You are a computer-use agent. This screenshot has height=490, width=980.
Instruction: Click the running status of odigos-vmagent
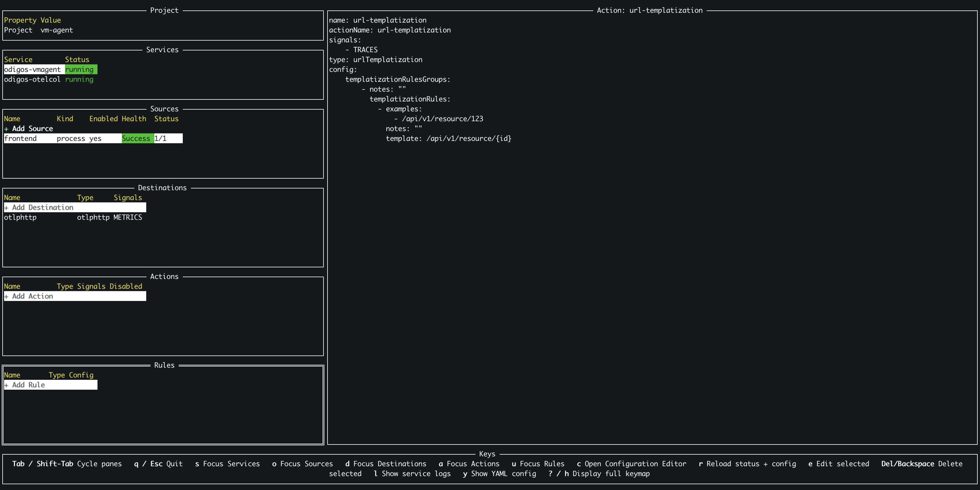tap(79, 69)
